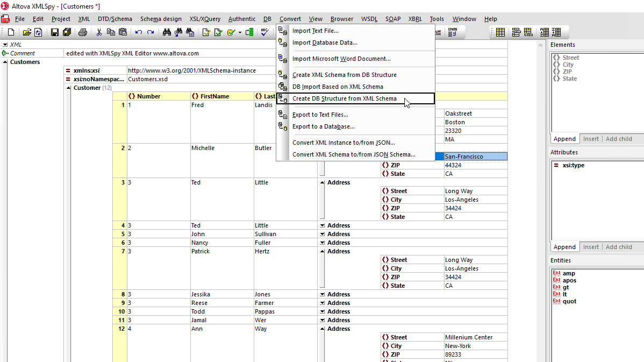Sort table ascending A to Z
The height and width of the screenshot is (362, 644).
coord(544,32)
